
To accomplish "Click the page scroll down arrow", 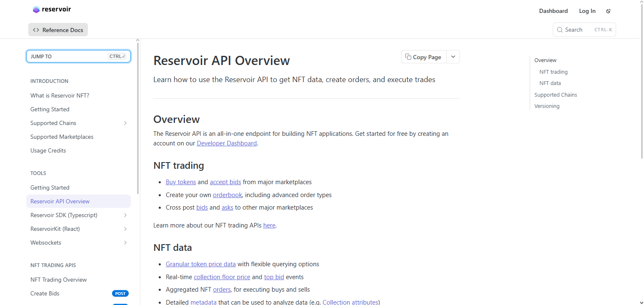I will pyautogui.click(x=641, y=302).
